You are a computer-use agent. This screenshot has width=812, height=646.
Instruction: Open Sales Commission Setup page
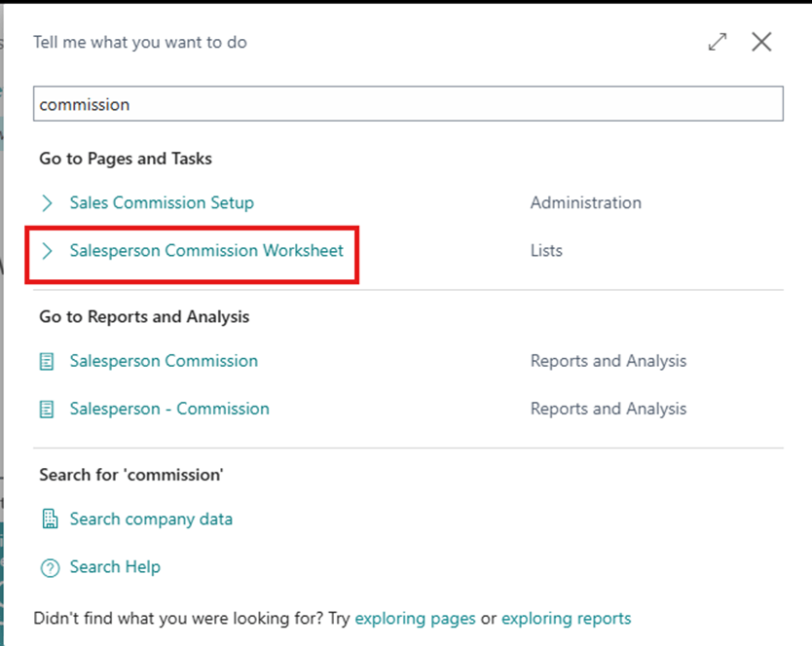(x=162, y=202)
